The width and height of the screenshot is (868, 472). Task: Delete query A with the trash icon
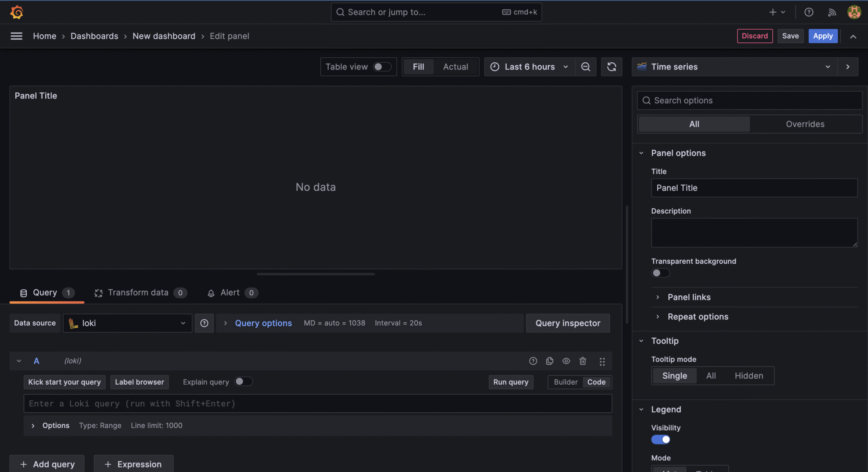click(583, 361)
